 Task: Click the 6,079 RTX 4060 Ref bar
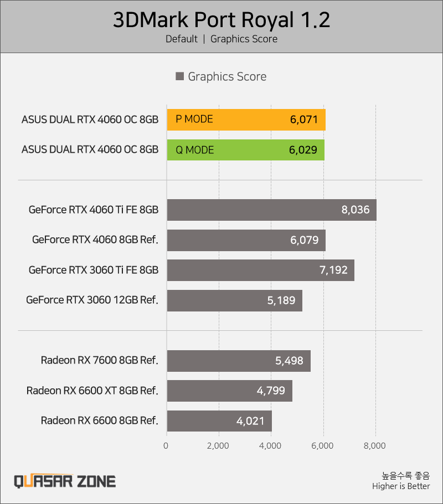(246, 240)
